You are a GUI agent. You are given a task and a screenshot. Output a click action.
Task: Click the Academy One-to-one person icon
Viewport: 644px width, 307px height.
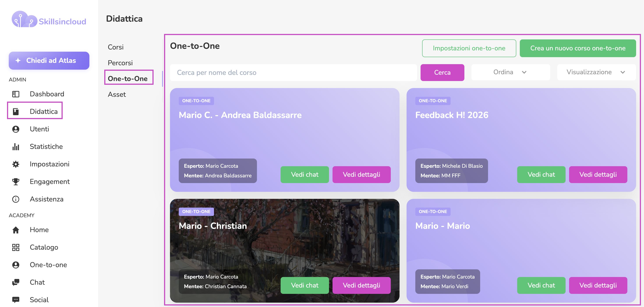(x=16, y=265)
